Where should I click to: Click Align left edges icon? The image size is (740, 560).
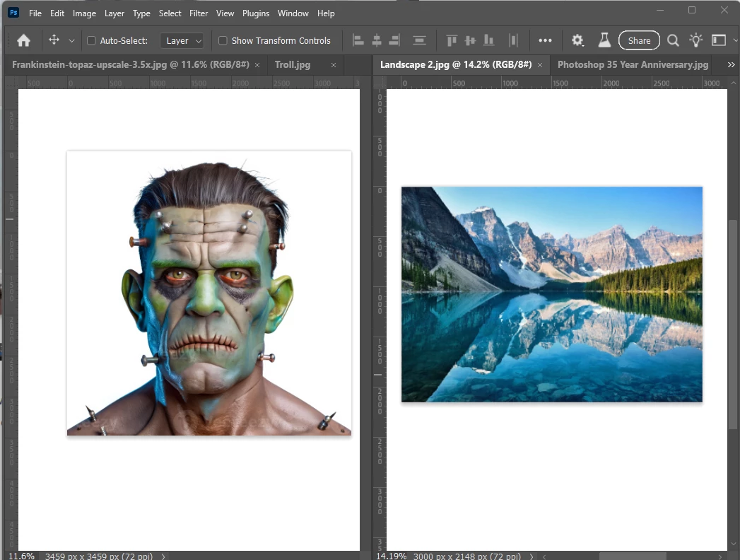[358, 40]
